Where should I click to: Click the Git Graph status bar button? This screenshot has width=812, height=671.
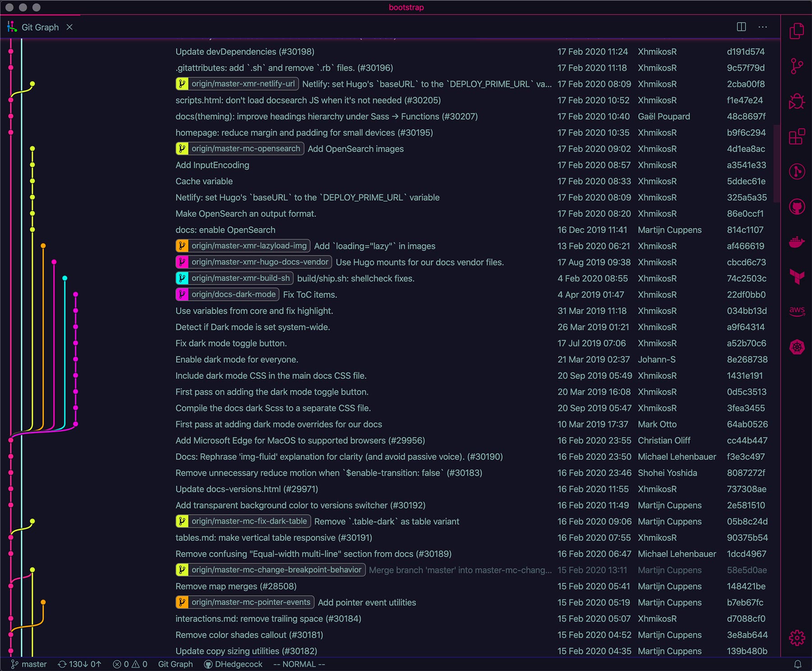(x=175, y=664)
